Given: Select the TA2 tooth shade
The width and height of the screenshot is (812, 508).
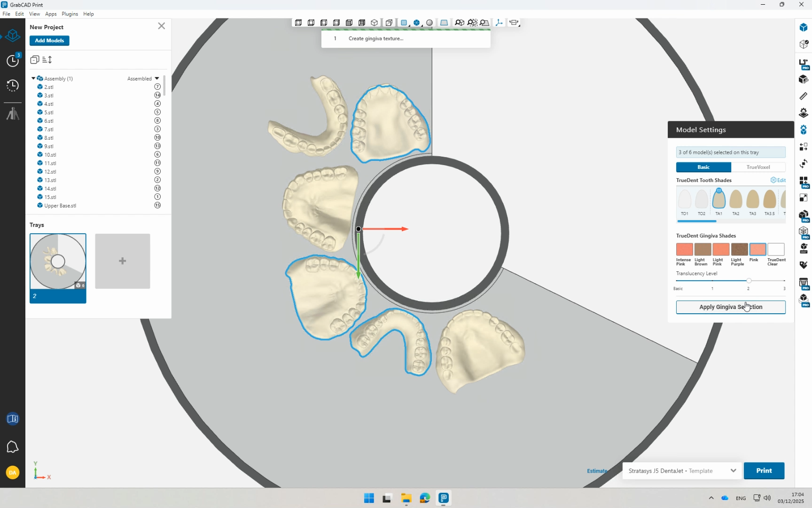Looking at the screenshot, I should click(x=736, y=200).
